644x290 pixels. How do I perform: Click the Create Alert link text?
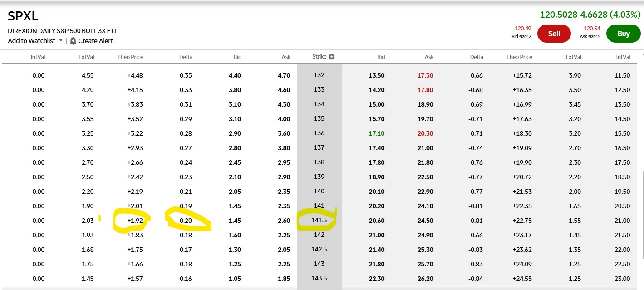[x=95, y=41]
